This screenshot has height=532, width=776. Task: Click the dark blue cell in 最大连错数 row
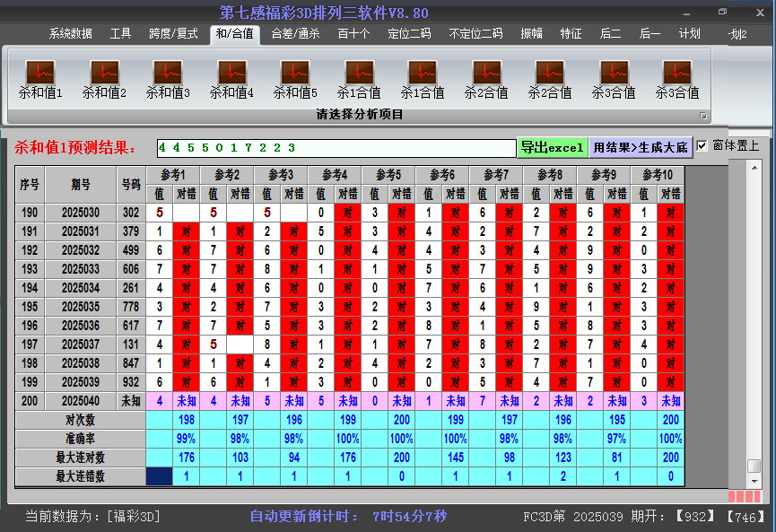point(160,476)
